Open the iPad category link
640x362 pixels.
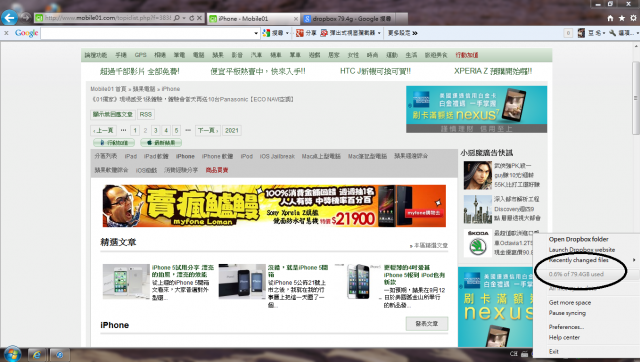(x=131, y=156)
